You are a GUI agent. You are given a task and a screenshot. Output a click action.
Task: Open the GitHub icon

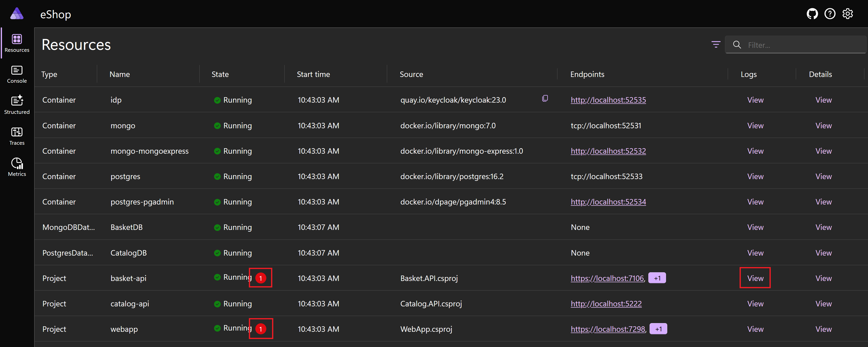point(812,14)
